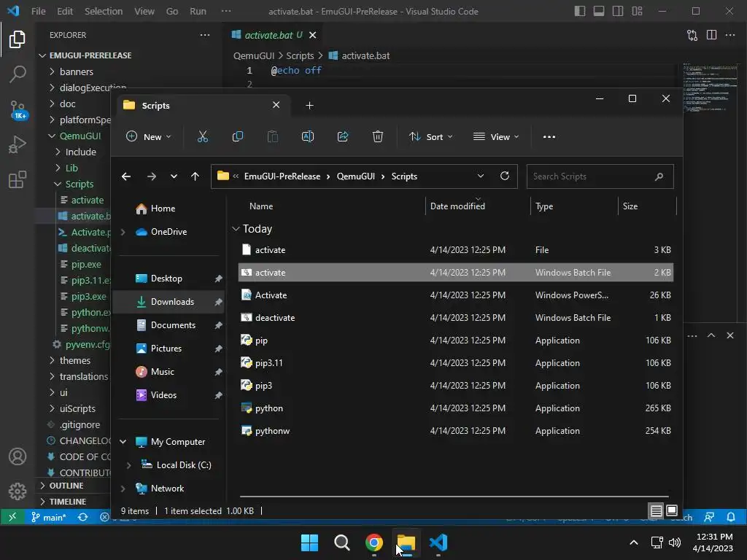Image resolution: width=747 pixels, height=560 pixels.
Task: Open the Windows Start menu
Action: 309,542
